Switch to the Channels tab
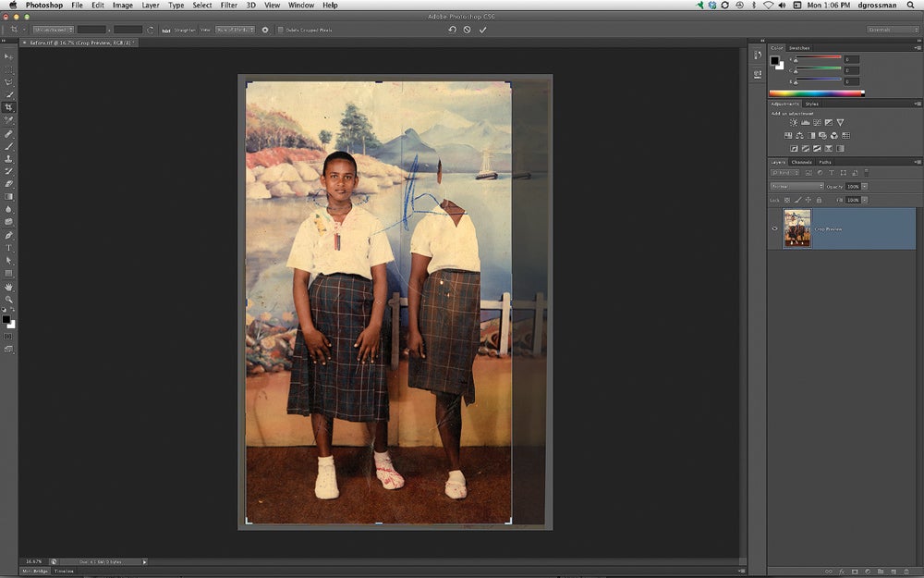924x578 pixels. click(x=801, y=162)
